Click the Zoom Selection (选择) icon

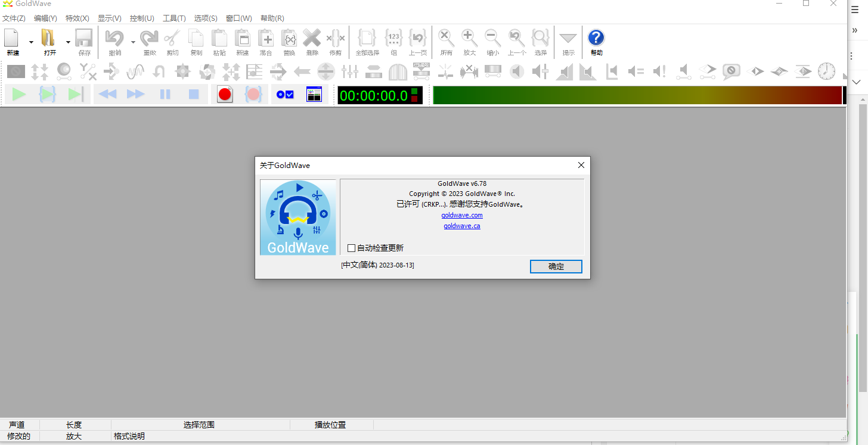click(540, 38)
